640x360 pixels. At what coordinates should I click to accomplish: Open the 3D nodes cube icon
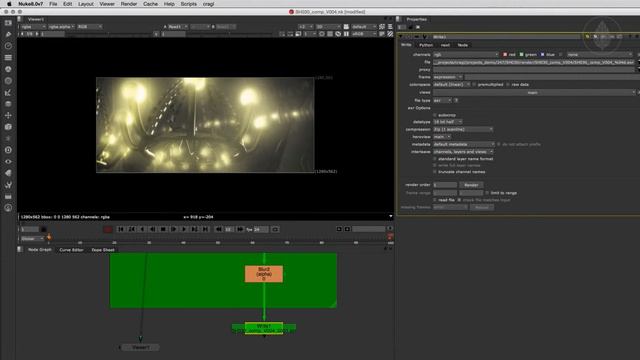[8, 127]
